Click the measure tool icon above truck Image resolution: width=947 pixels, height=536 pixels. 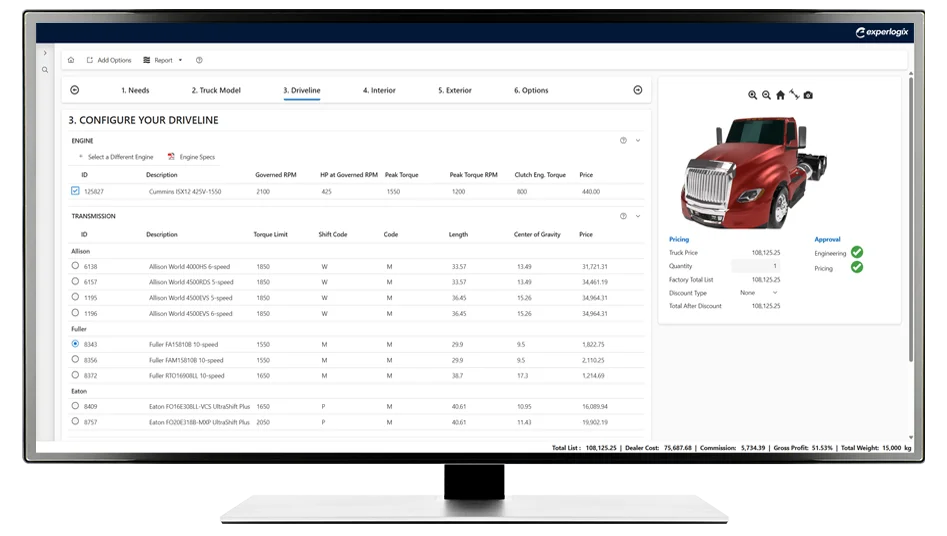pyautogui.click(x=794, y=95)
